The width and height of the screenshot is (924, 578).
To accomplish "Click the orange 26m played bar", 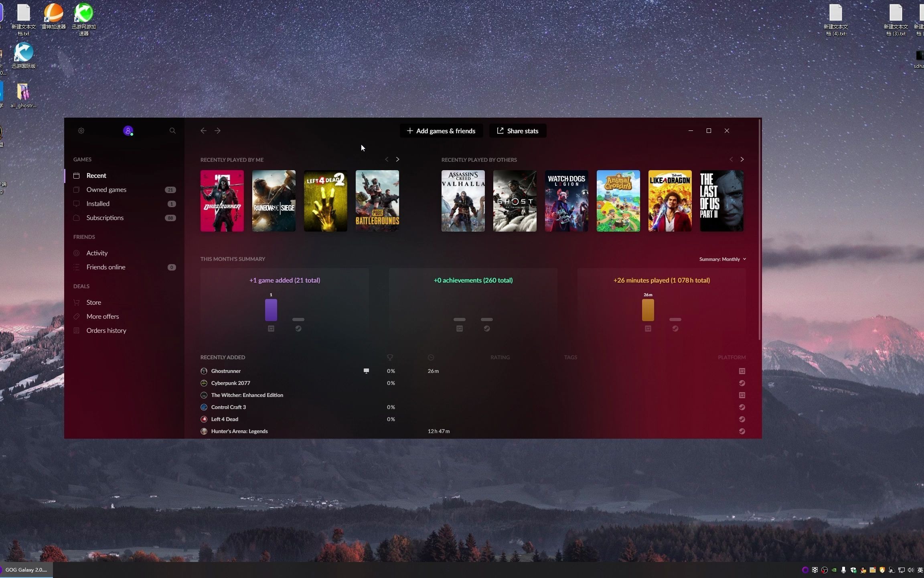I will [x=648, y=310].
